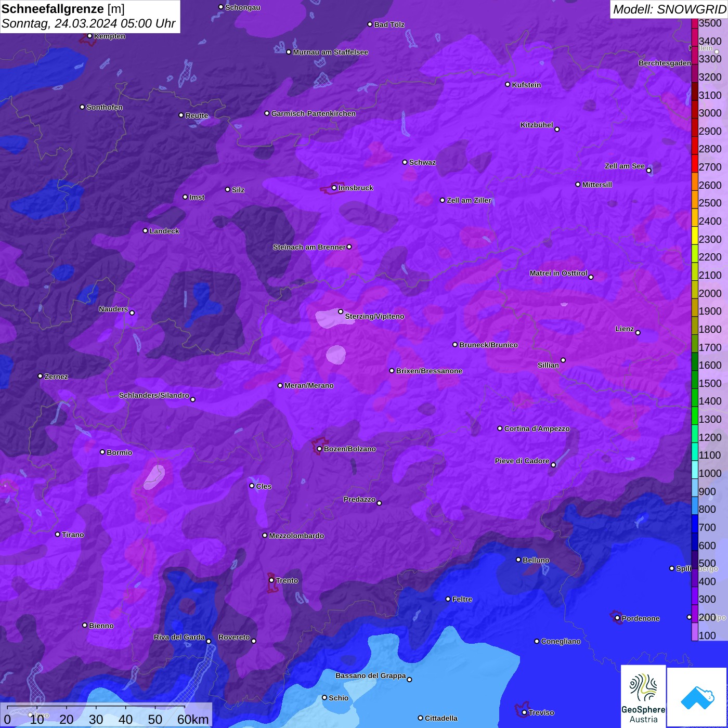
Task: Click the Schneefallgrenze [m] title
Action: click(x=63, y=9)
